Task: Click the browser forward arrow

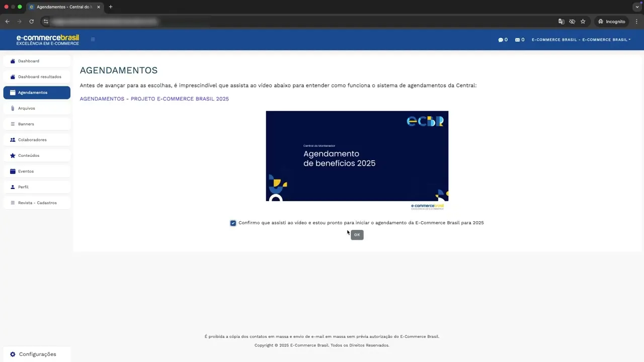Action: point(19,22)
